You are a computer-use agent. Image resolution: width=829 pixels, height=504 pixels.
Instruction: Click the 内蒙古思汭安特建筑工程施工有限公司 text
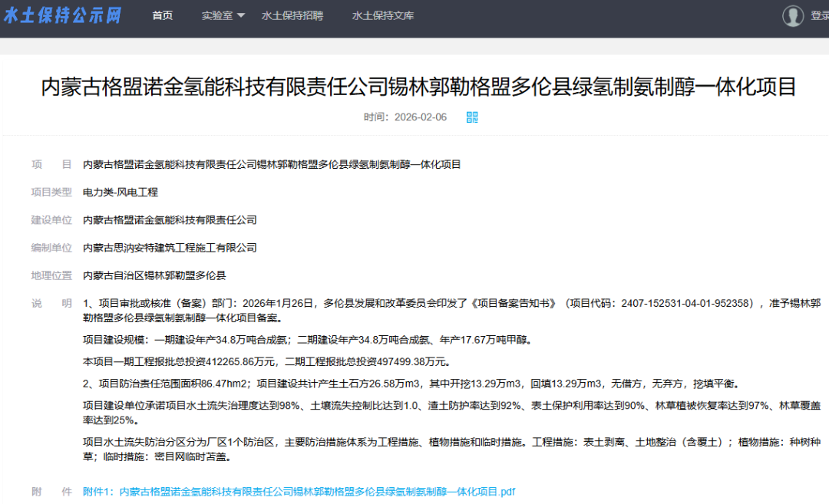[x=170, y=248]
